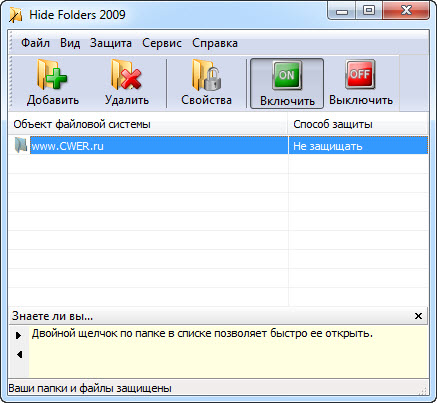The height and width of the screenshot is (403, 437).
Task: Click the Удалить (remove folder) toolbar icon
Action: (127, 83)
